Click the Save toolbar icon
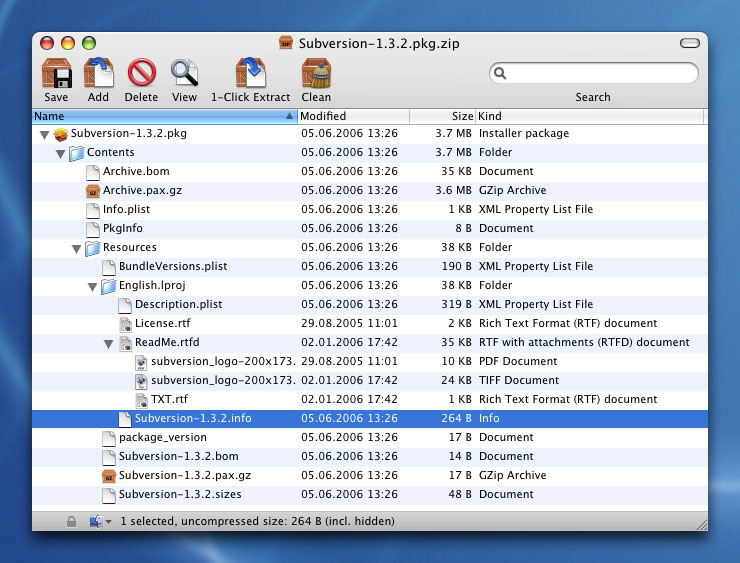This screenshot has width=740, height=563. coord(57,73)
